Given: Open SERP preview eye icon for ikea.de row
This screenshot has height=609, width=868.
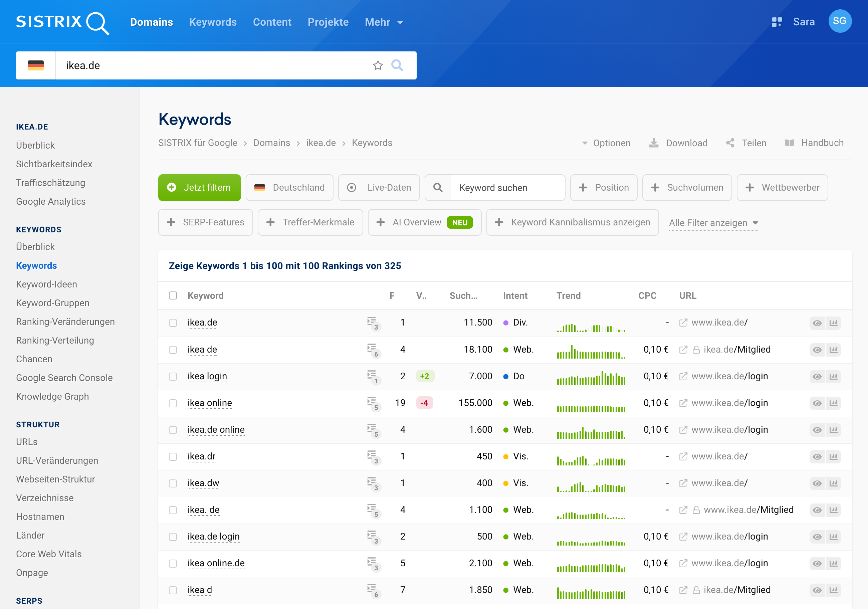Looking at the screenshot, I should 817,323.
